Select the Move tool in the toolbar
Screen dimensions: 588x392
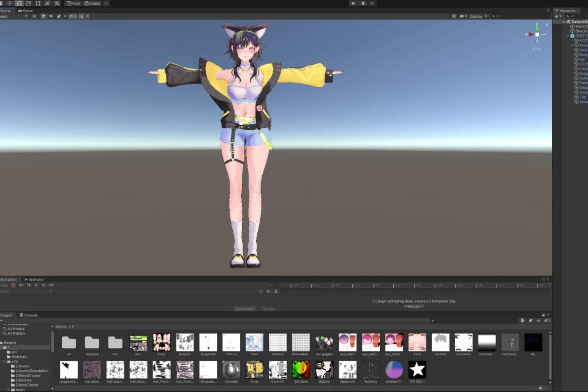click(x=10, y=4)
